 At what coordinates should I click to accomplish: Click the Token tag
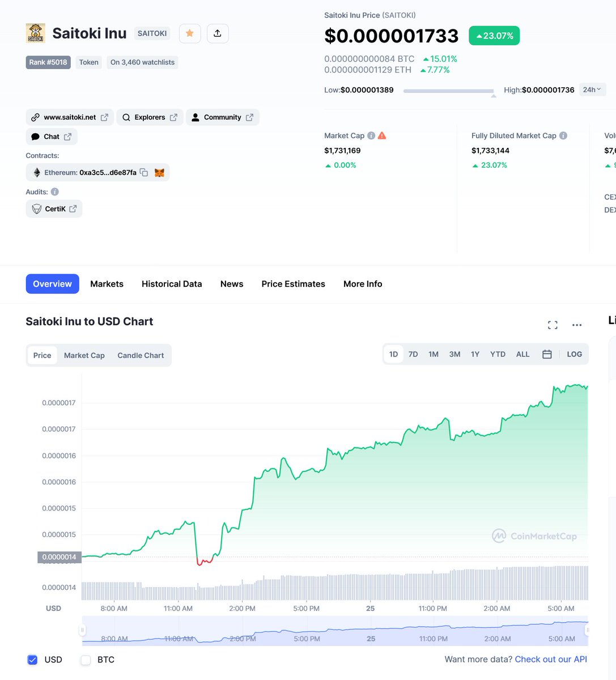coord(88,62)
